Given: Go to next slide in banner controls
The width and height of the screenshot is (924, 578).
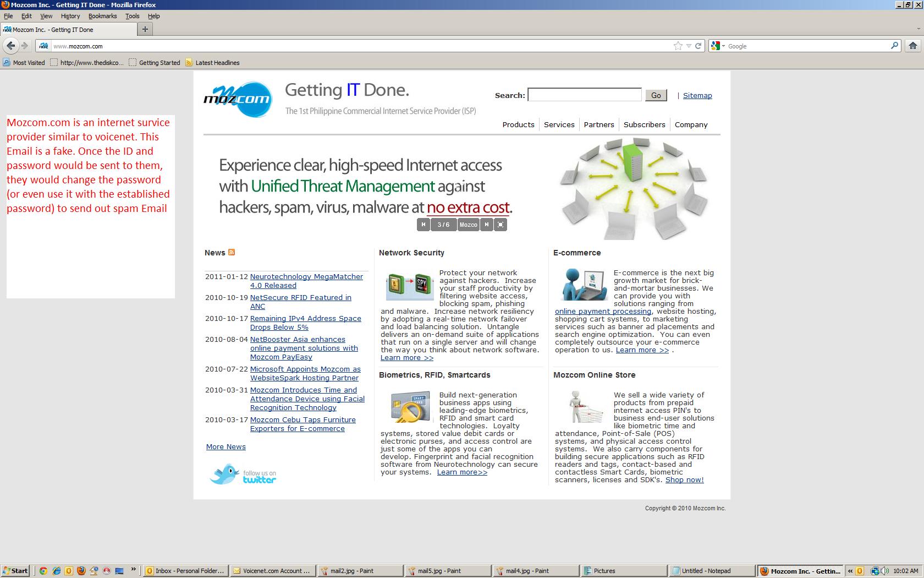Looking at the screenshot, I should [x=486, y=225].
